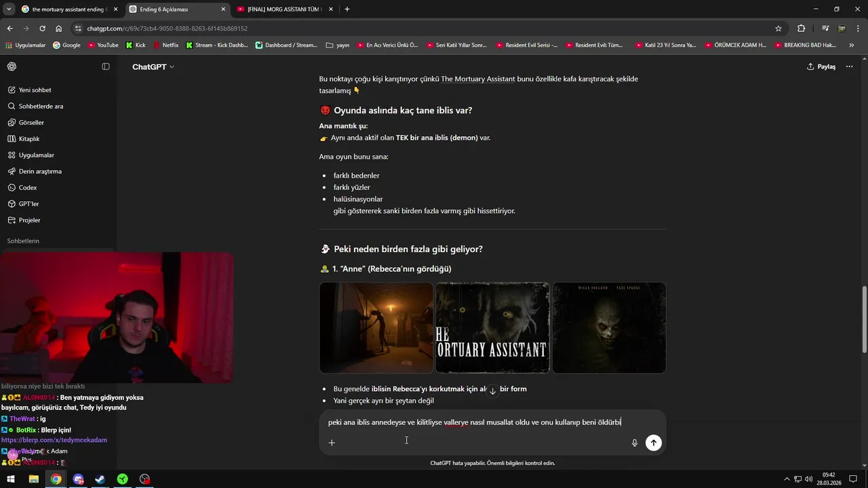Open the tab search dropdown chevron
This screenshot has width=868, height=488.
tap(9, 9)
